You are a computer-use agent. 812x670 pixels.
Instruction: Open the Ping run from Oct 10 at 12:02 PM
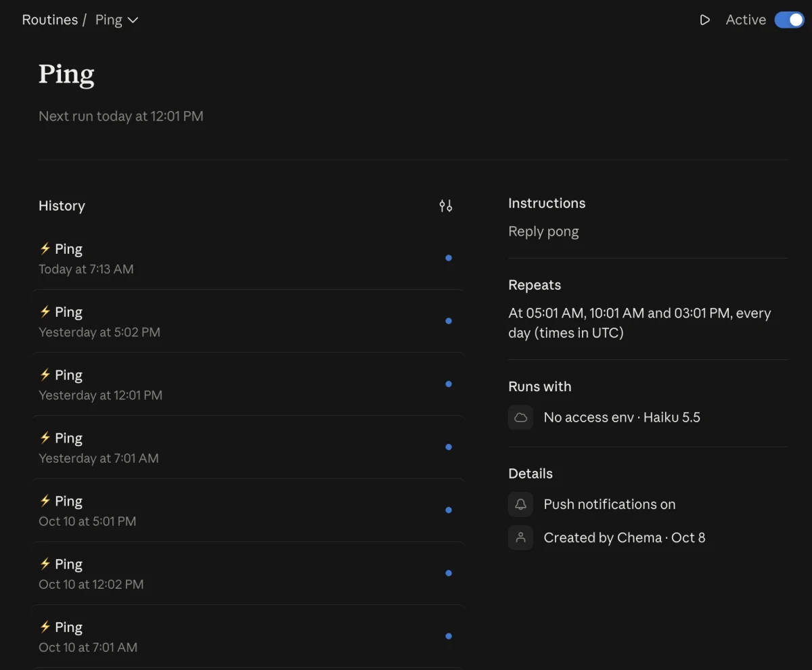click(x=248, y=573)
